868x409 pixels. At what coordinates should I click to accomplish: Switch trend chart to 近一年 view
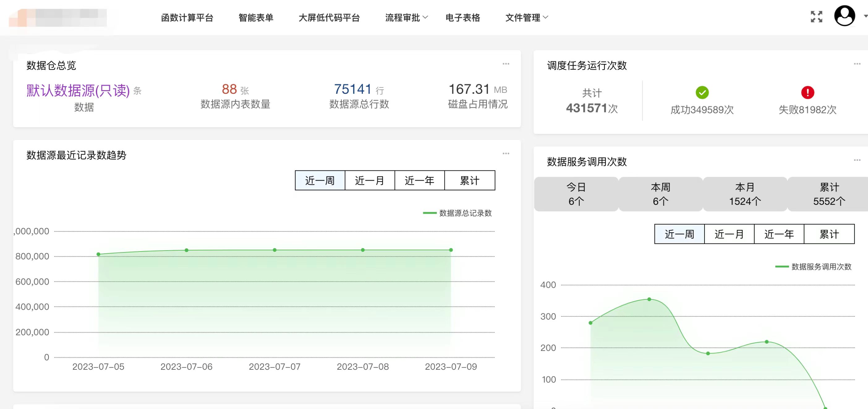point(419,180)
